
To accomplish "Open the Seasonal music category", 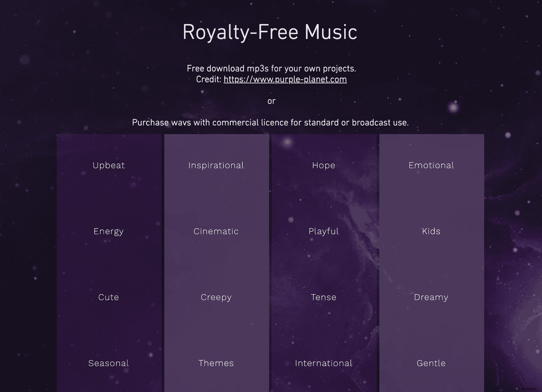I will coord(108,363).
